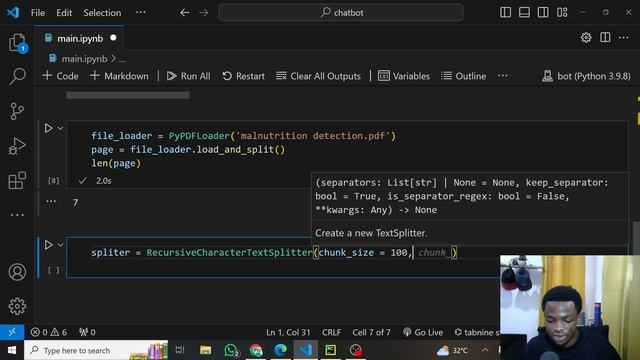The width and height of the screenshot is (640, 360).
Task: Click Ln 1, Col 31 in status bar
Action: [x=288, y=332]
